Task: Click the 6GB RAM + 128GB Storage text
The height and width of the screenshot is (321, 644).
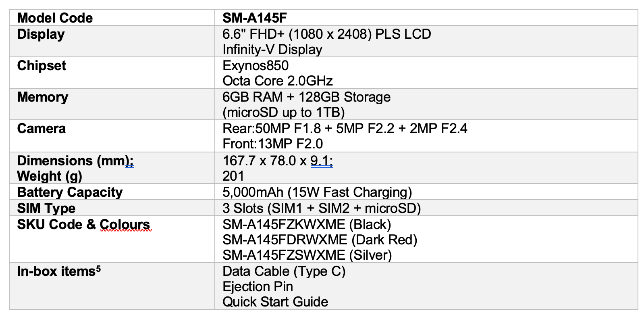Action: coord(306,97)
